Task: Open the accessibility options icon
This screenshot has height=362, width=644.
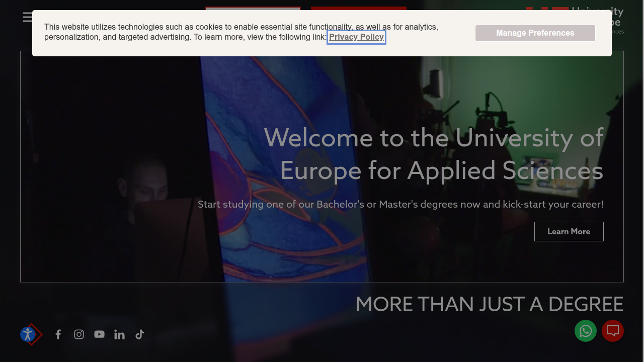Action: pos(28,334)
